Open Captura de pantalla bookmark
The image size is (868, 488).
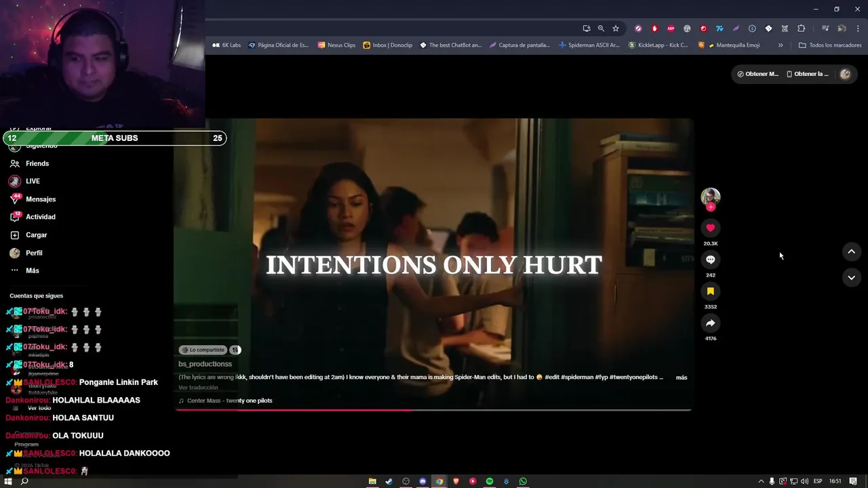(519, 45)
